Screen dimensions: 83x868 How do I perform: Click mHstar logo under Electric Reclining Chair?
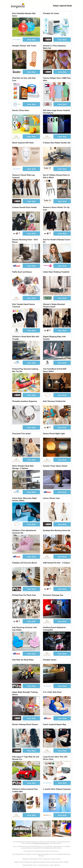(16, 266)
